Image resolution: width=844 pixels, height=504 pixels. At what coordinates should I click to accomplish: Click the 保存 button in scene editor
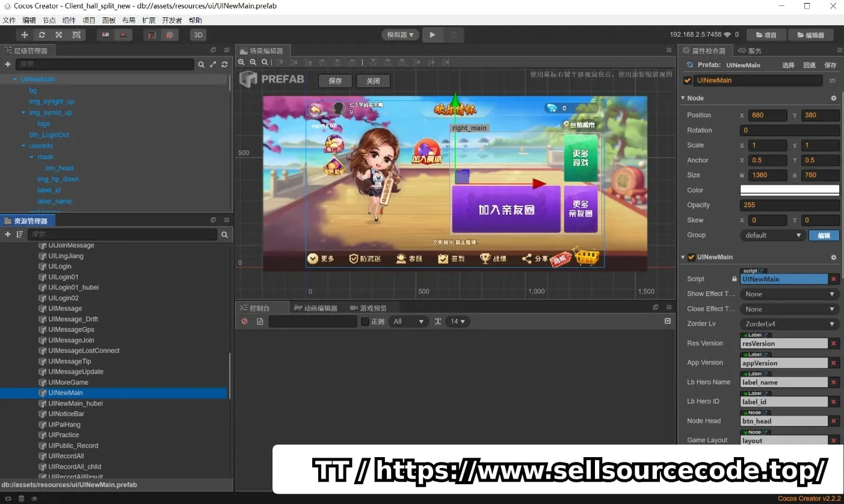tap(335, 81)
